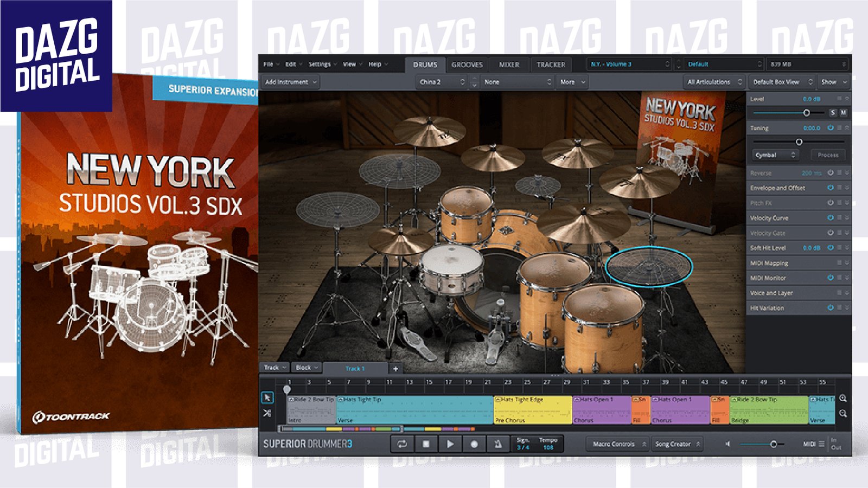This screenshot has width=868, height=488.
Task: Open the Show options button
Action: coord(834,82)
